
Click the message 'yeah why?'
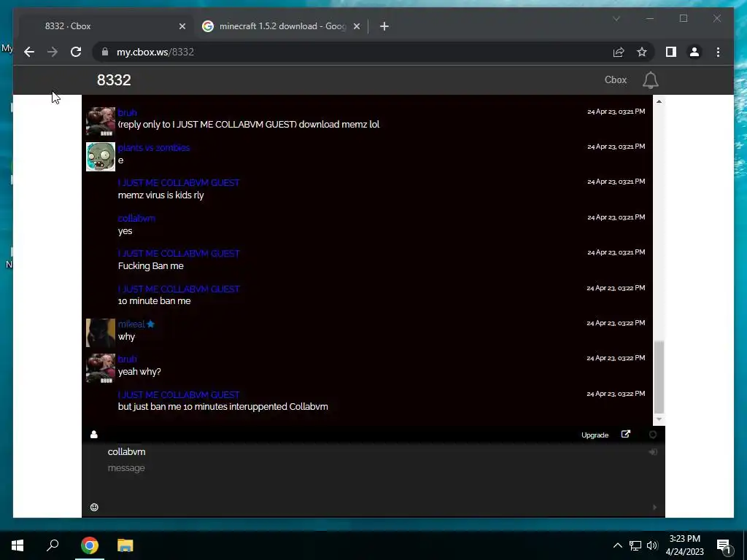click(139, 371)
